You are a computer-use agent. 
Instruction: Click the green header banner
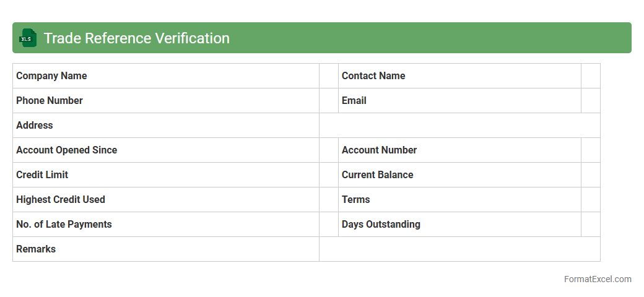pyautogui.click(x=433, y=38)
